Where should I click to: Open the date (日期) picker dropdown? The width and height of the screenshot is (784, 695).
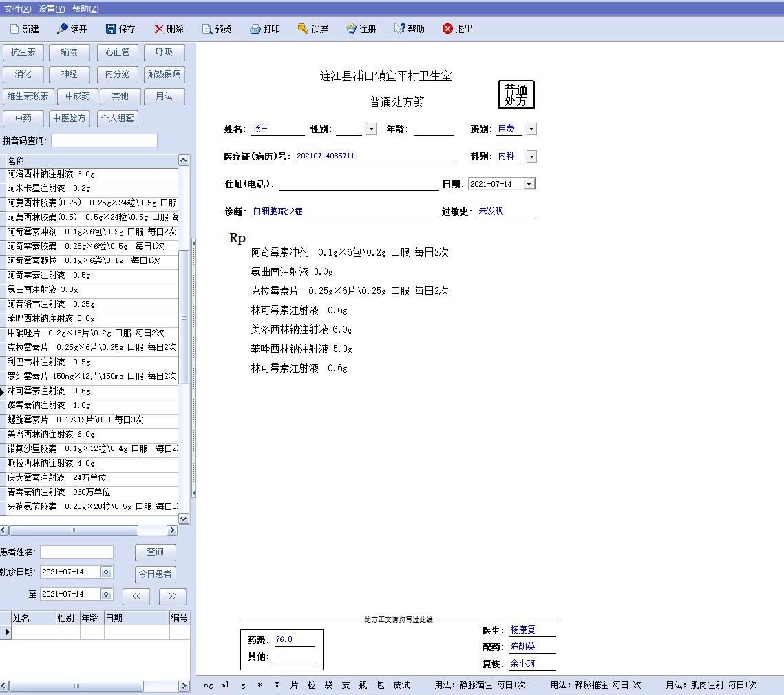pos(529,184)
